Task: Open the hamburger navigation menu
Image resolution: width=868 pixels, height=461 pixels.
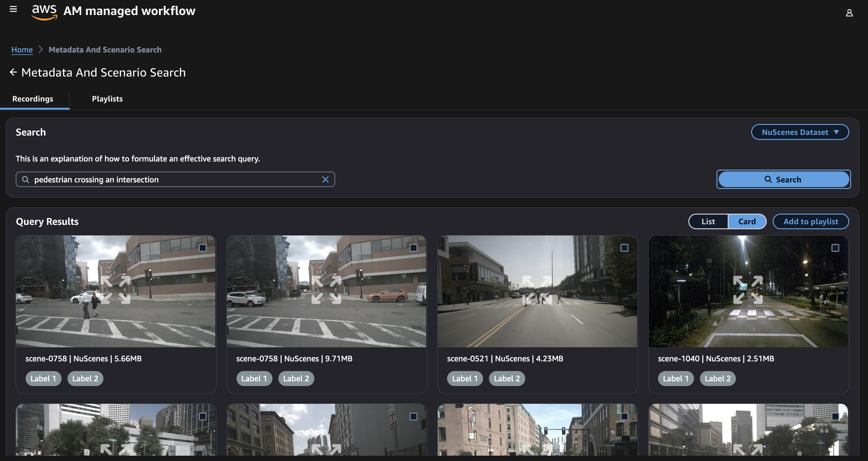Action: (x=13, y=9)
